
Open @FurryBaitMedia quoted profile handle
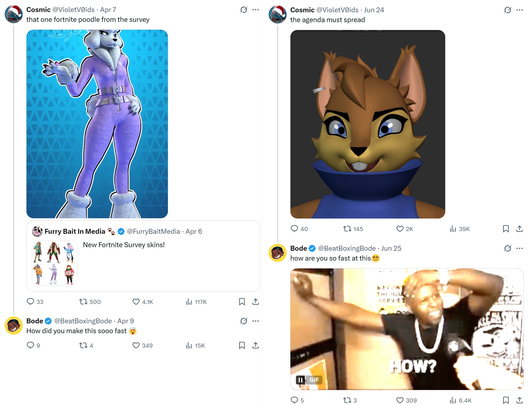point(153,231)
